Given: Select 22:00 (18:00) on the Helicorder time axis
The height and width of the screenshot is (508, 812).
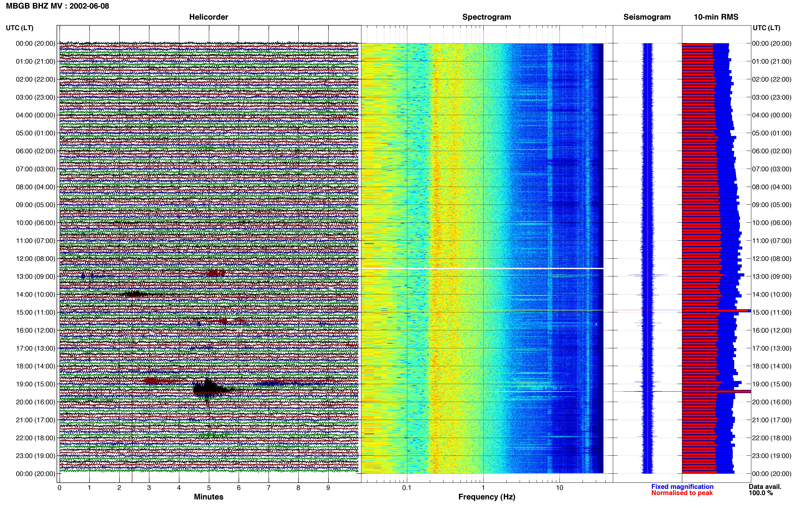Looking at the screenshot, I should [x=36, y=438].
